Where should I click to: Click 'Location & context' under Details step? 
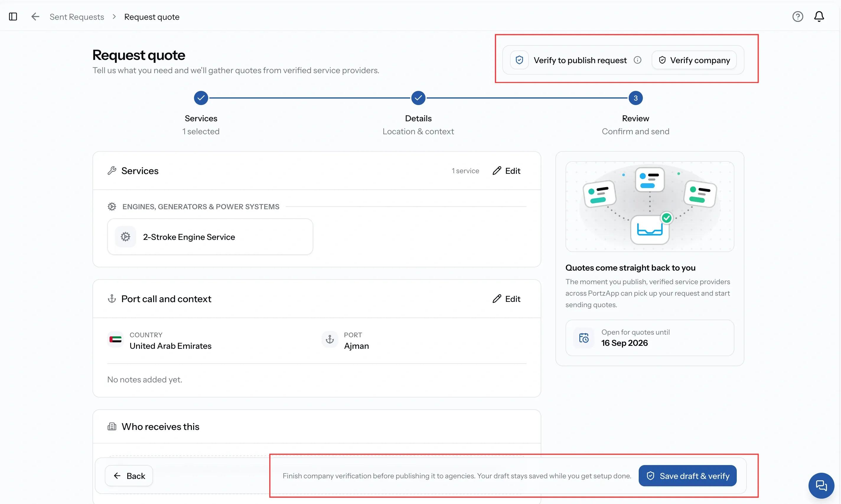pyautogui.click(x=418, y=131)
